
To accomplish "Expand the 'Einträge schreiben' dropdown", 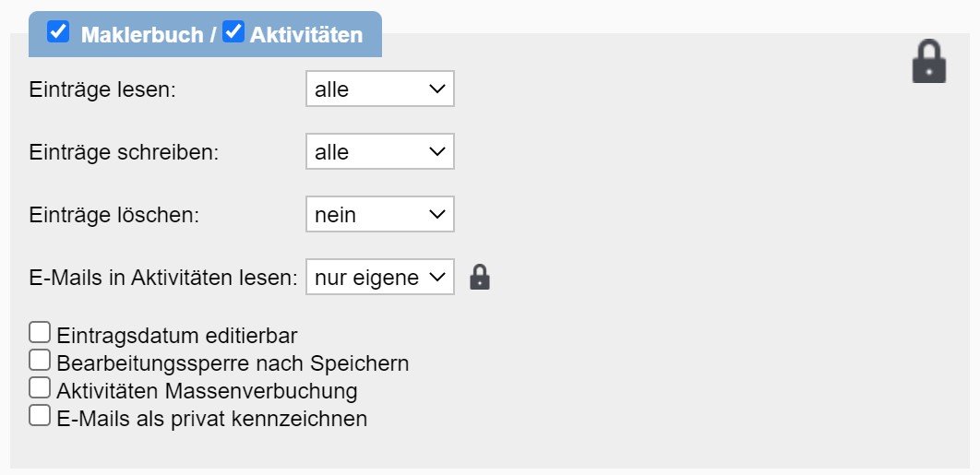I will [379, 151].
